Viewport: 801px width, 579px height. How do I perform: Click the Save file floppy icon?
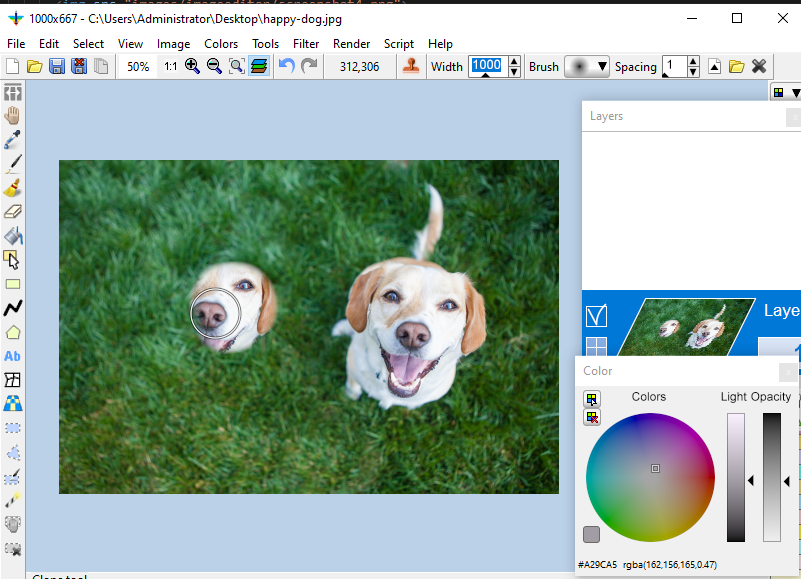pyautogui.click(x=56, y=67)
